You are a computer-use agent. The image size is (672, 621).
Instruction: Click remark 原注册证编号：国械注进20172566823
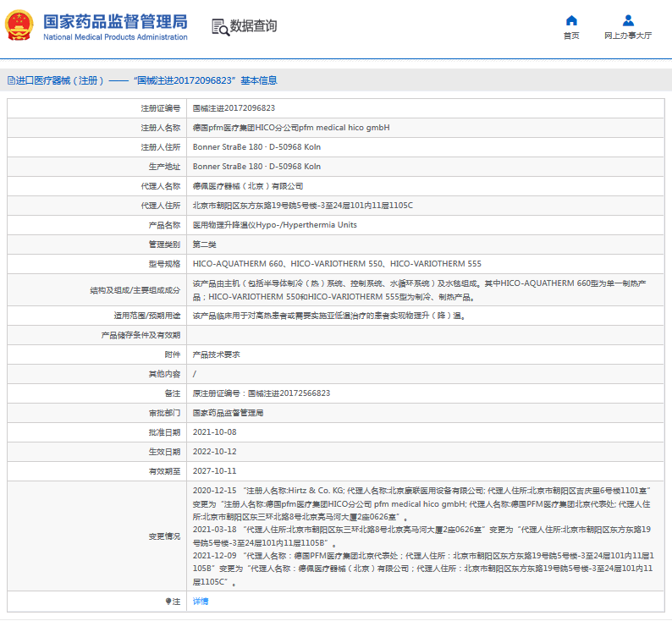tap(262, 393)
